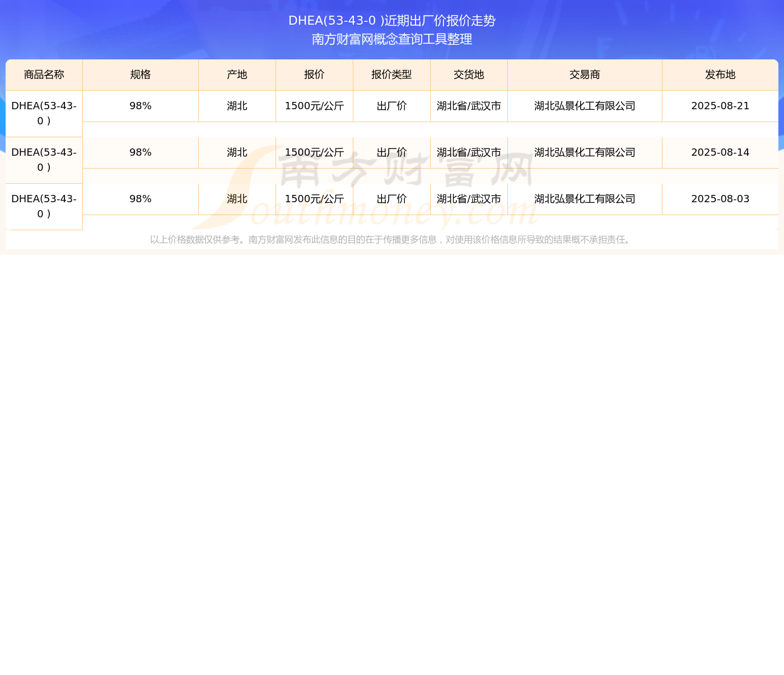This screenshot has width=784, height=675.
Task: Click '湖北省/武汉市' in the 2025-08-03 row
Action: (x=469, y=199)
